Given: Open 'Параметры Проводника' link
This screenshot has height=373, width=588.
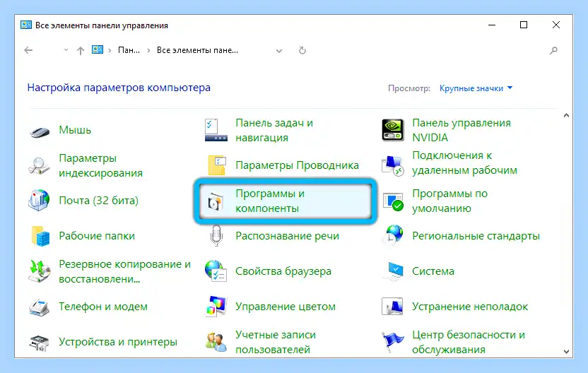Looking at the screenshot, I should point(297,165).
